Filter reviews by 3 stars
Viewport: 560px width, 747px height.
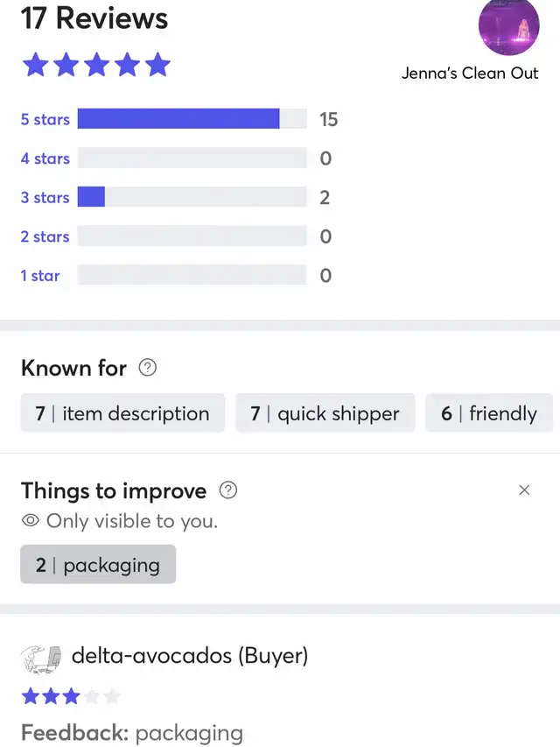coord(45,197)
